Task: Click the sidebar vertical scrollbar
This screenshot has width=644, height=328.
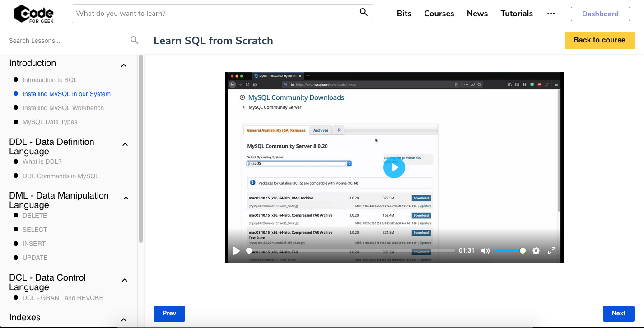Action: (141, 149)
